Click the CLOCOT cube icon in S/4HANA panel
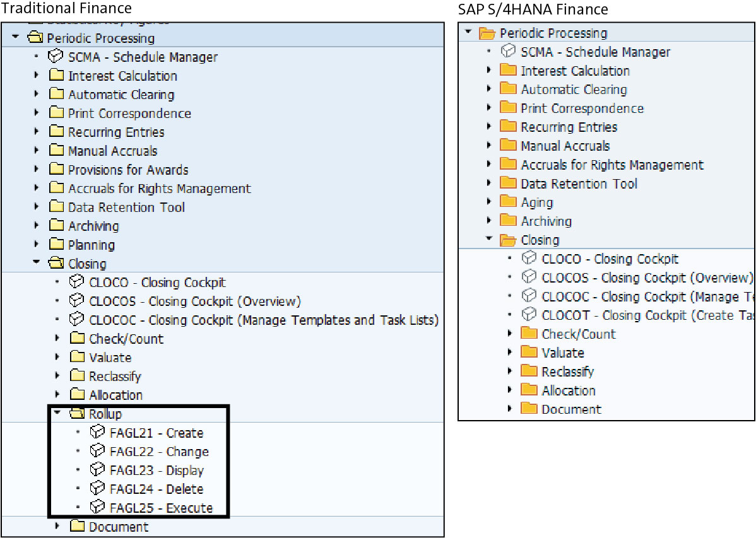Image resolution: width=756 pixels, height=538 pixels. pyautogui.click(x=529, y=315)
